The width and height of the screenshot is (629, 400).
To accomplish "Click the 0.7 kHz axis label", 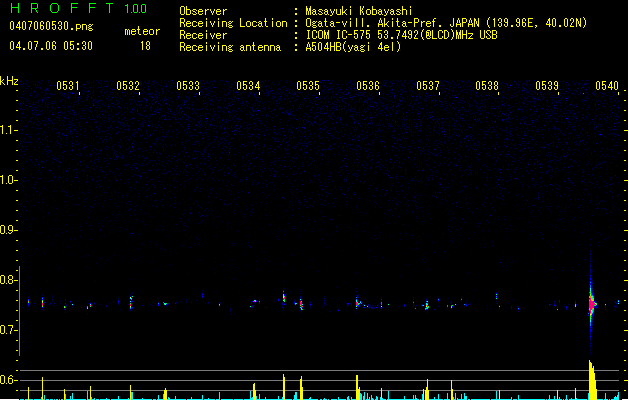I will point(8,330).
